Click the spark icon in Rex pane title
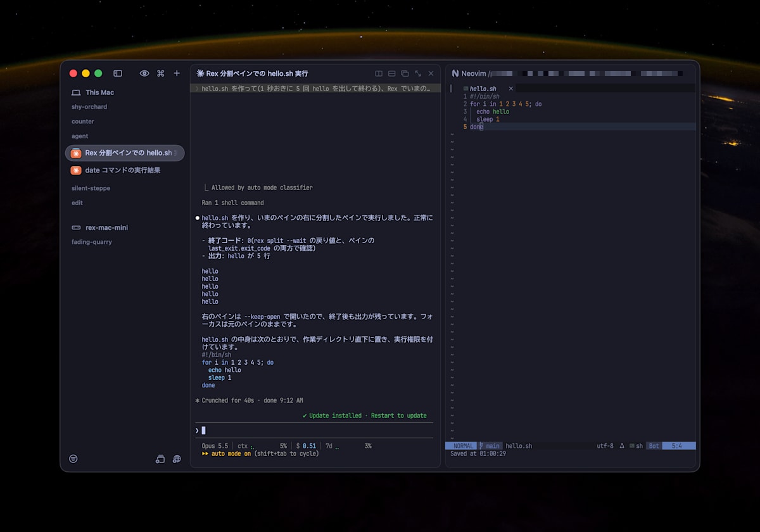Screen dimensions: 760x532 click(200, 73)
